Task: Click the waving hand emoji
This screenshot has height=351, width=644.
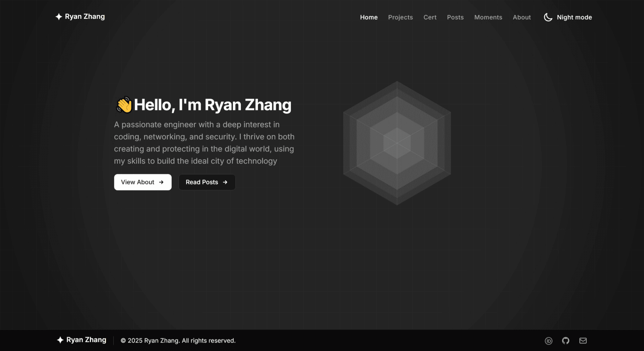Action: [124, 105]
